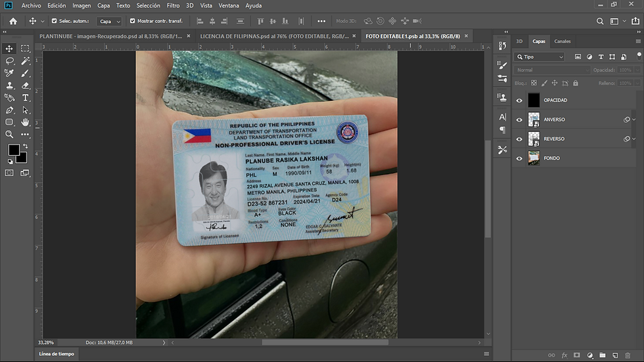The image size is (644, 362).
Task: Hide the FONDO layer
Action: pos(519,158)
